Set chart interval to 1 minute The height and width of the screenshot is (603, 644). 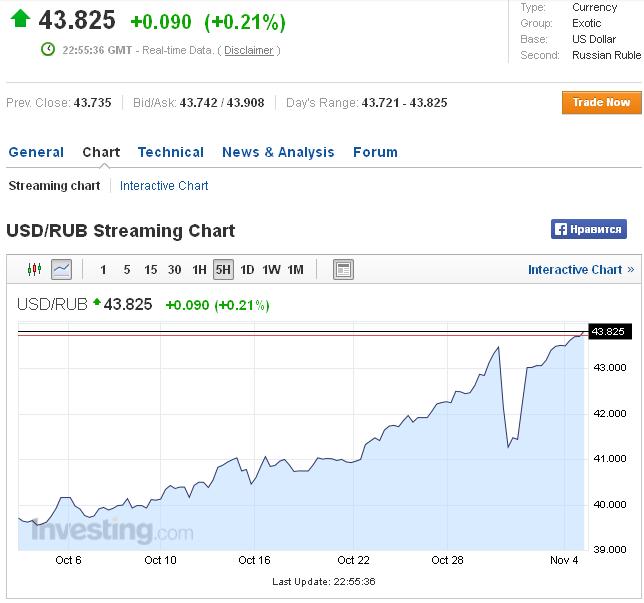(x=103, y=269)
